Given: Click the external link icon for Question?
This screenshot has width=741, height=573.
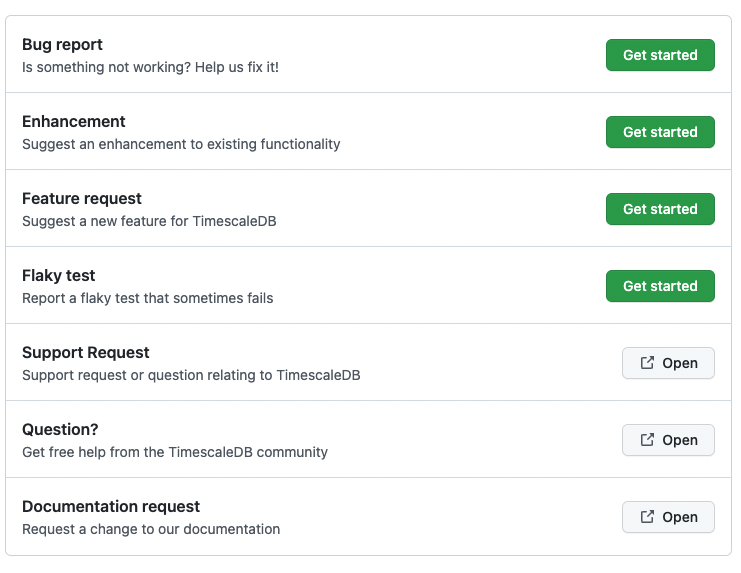Looking at the screenshot, I should click(647, 440).
